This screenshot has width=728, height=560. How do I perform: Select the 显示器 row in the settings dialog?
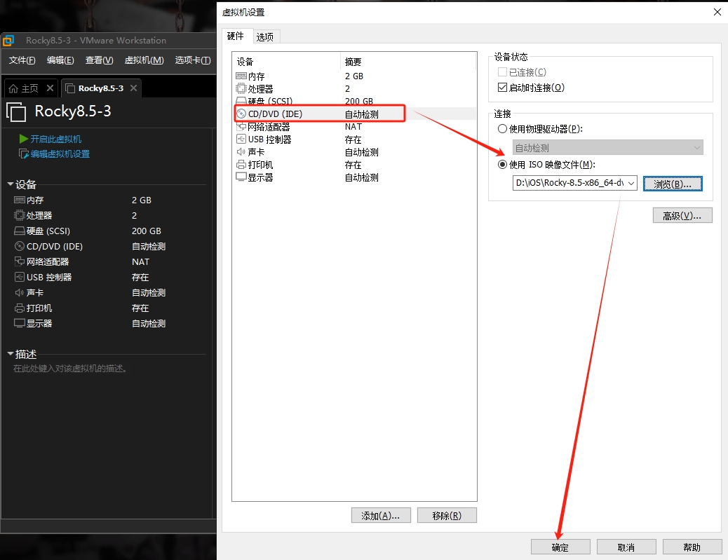tap(355, 177)
